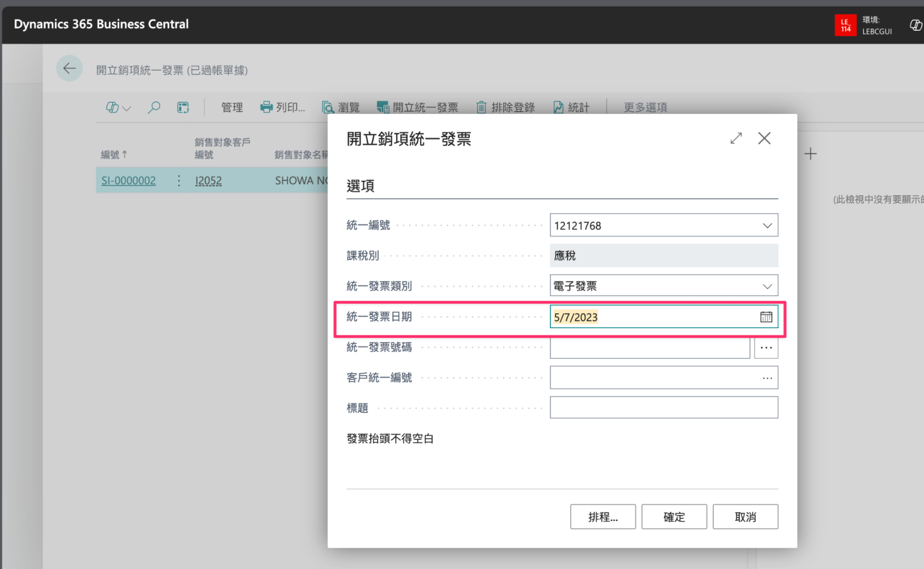Click the 課稅別 field showing 應稅

[x=664, y=256]
